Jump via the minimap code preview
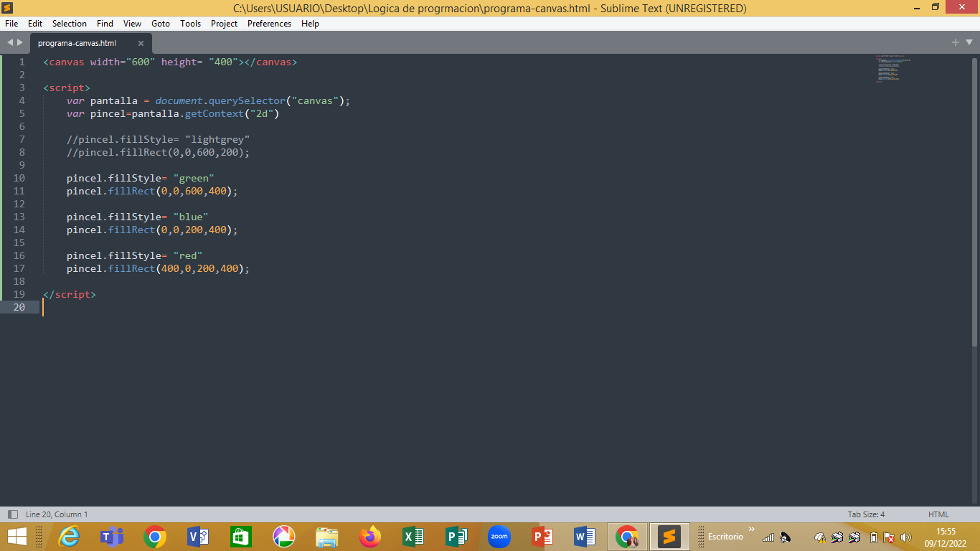The height and width of the screenshot is (551, 980). coord(893,69)
